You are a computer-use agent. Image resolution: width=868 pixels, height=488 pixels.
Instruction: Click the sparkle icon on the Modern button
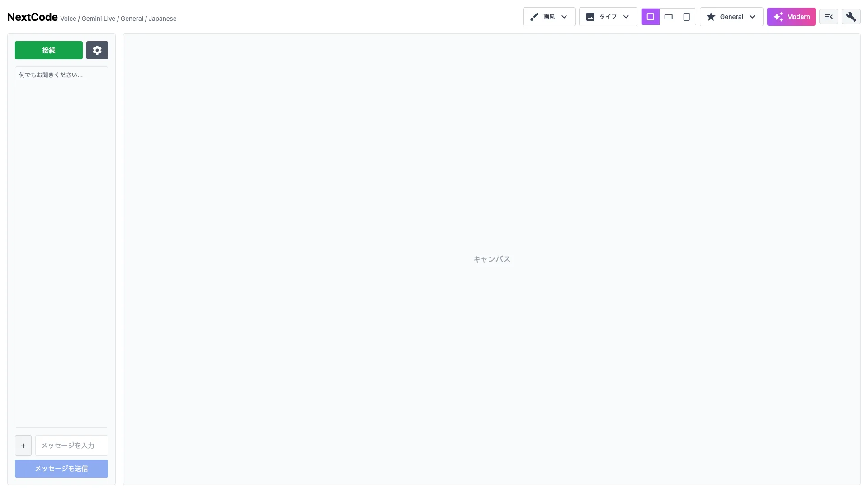[x=778, y=17]
